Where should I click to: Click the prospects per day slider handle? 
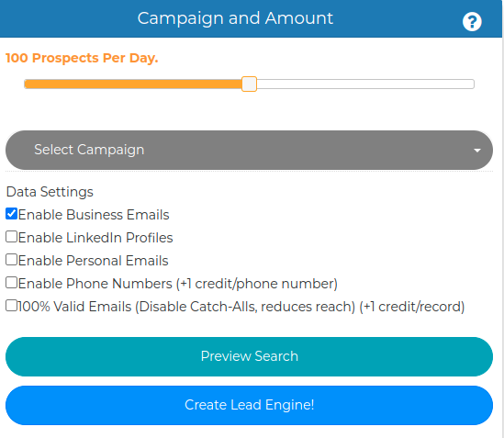249,84
